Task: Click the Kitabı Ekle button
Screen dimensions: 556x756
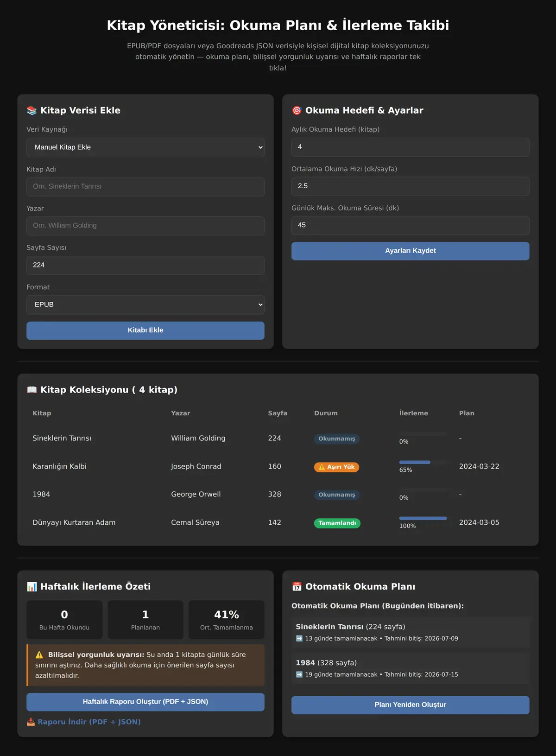Action: coord(145,330)
